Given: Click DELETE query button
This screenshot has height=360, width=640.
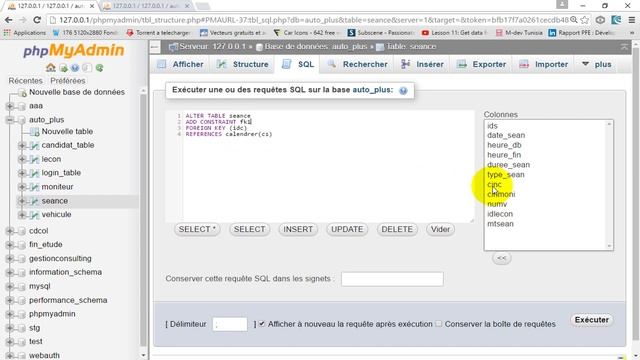Looking at the screenshot, I should 397,229.
